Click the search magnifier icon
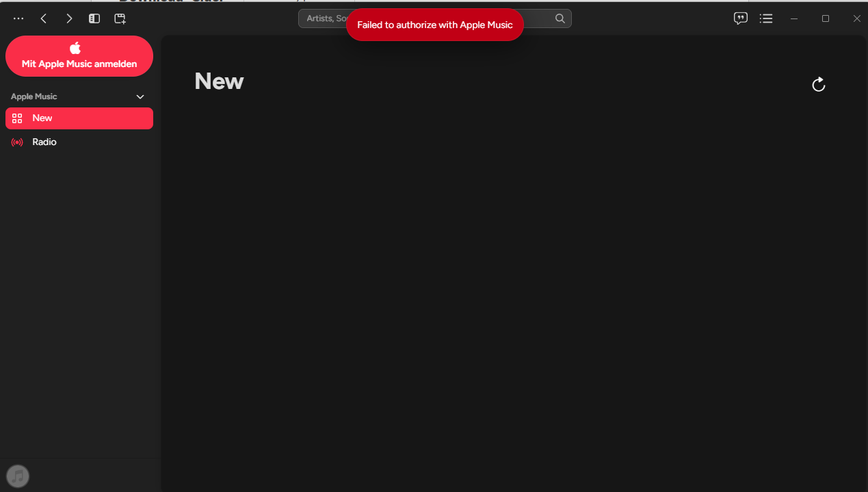 [x=560, y=18]
